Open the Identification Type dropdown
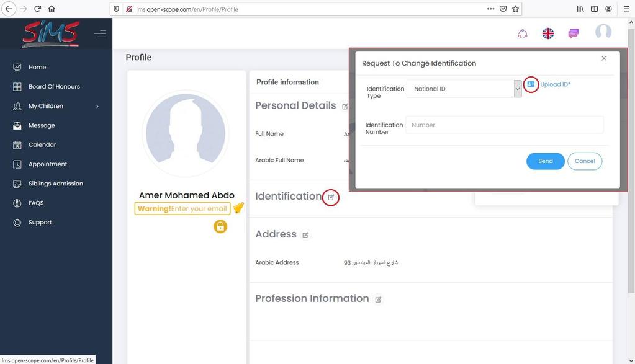The image size is (635, 364). pyautogui.click(x=464, y=89)
